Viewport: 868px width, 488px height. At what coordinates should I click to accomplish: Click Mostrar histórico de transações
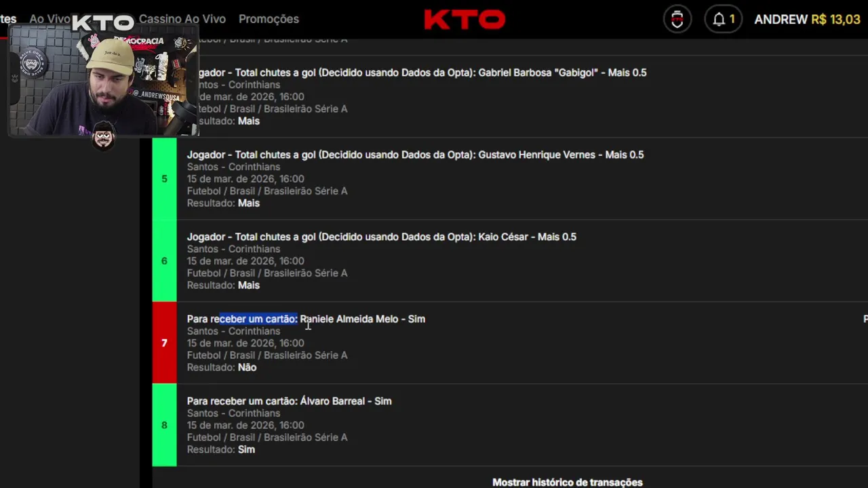[x=568, y=482]
